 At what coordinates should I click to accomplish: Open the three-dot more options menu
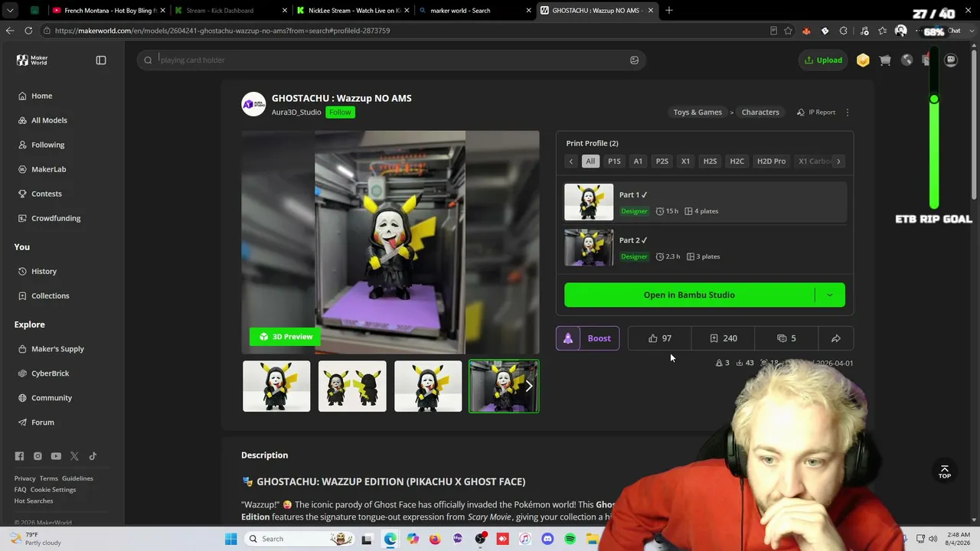(847, 112)
